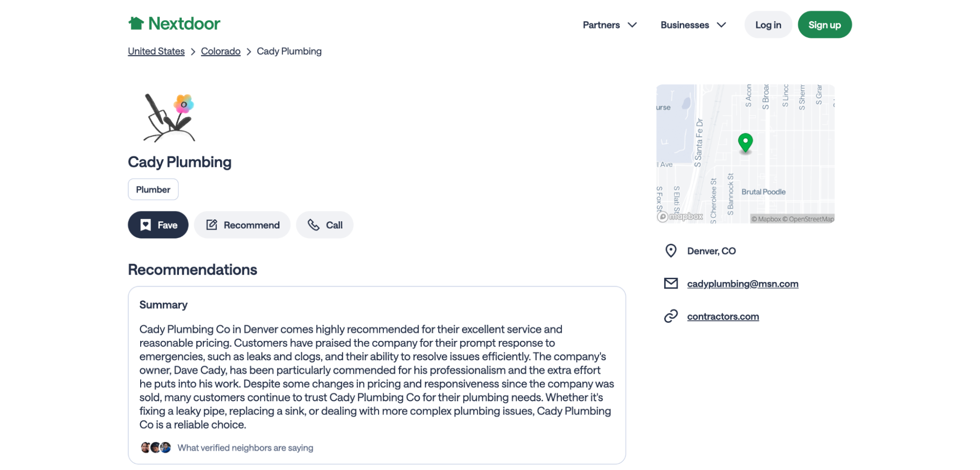Open the contractors.com website link
980x470 pixels.
[x=723, y=316]
